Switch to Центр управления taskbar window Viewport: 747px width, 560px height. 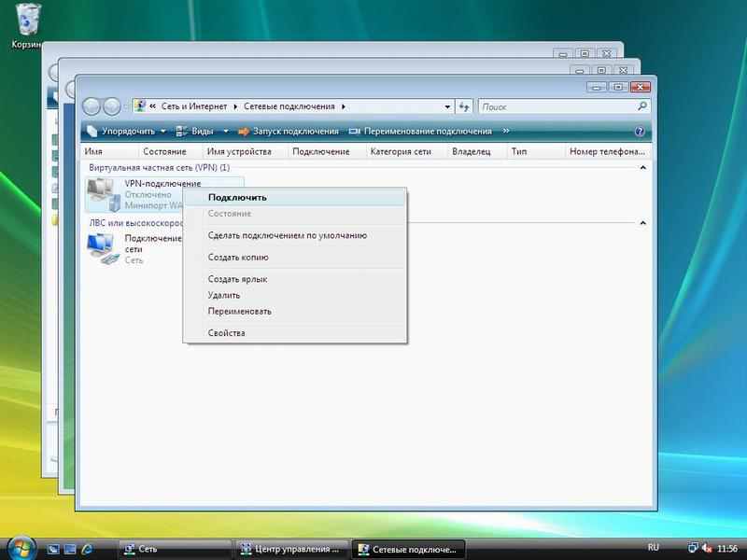pos(291,549)
